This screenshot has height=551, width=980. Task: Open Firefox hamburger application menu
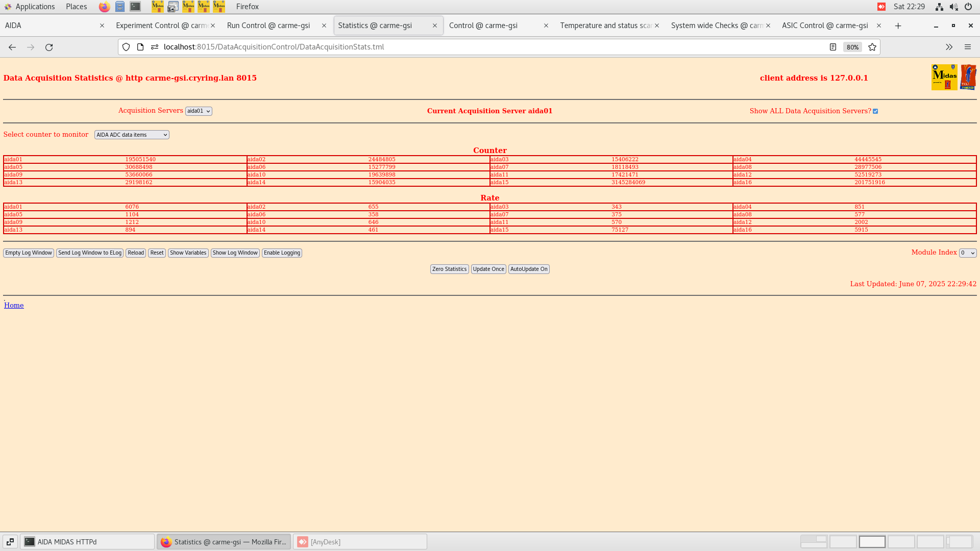coord(967,47)
